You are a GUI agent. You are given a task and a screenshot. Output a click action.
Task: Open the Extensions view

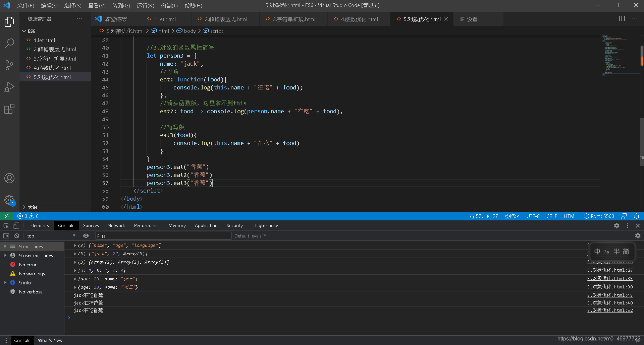9,109
